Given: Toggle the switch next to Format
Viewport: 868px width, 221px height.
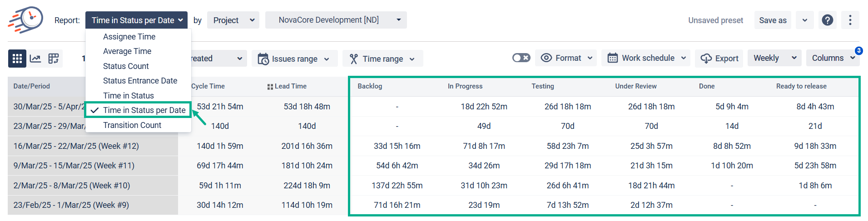Looking at the screenshot, I should 521,58.
